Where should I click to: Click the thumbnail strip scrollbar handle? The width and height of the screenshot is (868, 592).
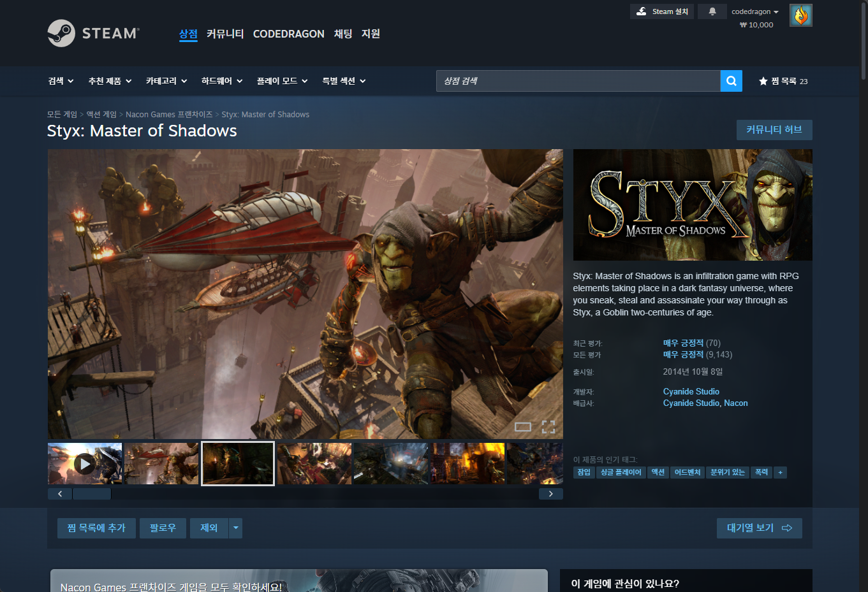coord(92,494)
